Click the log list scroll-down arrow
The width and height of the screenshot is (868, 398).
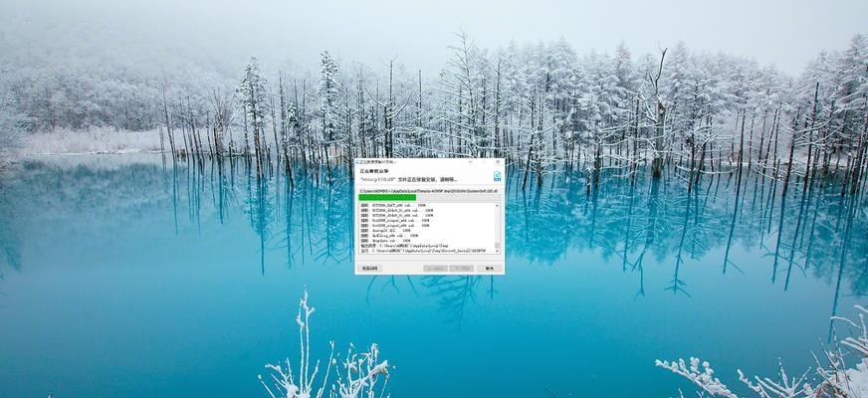[497, 251]
